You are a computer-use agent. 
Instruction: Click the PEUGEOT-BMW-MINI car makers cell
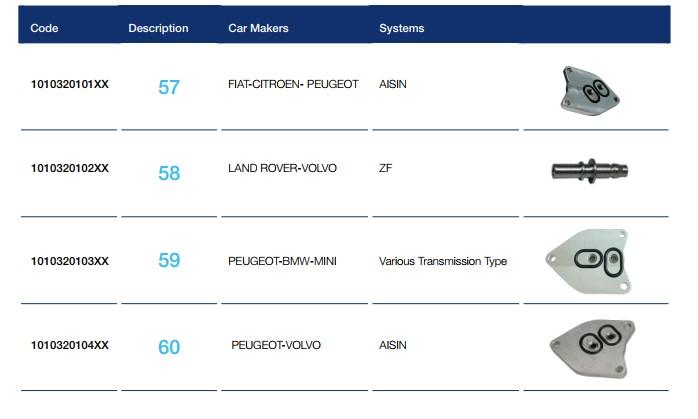click(x=282, y=261)
